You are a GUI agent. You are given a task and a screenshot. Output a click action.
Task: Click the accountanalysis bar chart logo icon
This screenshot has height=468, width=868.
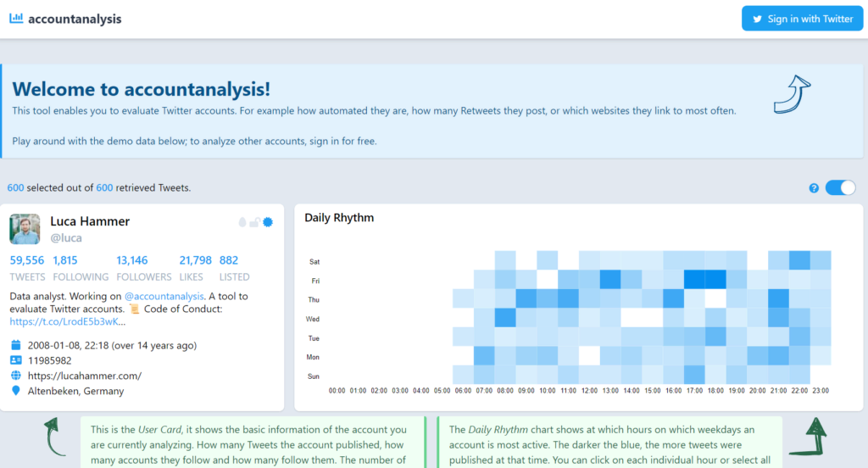click(x=16, y=19)
